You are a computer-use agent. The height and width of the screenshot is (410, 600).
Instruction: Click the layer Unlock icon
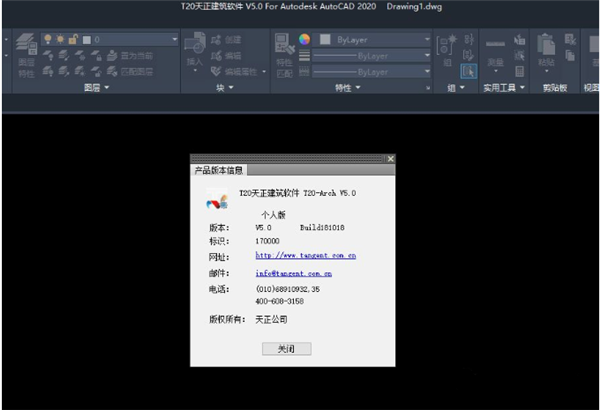(96, 71)
